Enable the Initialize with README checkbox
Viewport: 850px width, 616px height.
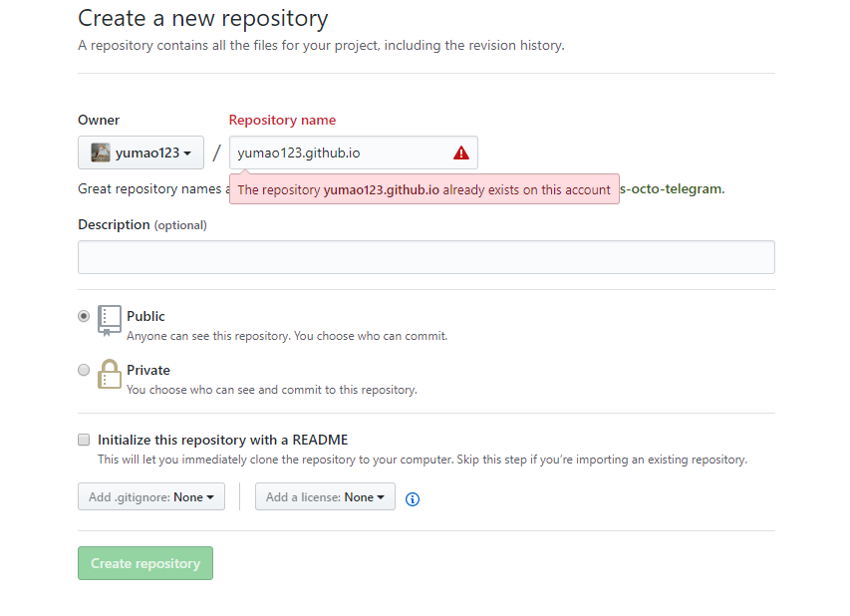84,440
